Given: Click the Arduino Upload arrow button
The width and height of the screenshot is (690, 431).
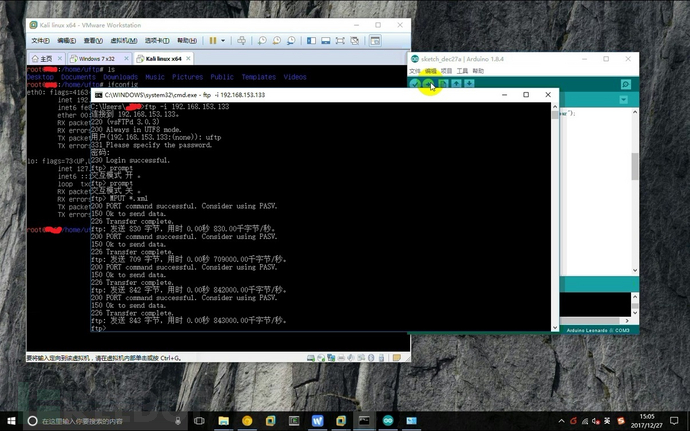Looking at the screenshot, I should 428,84.
